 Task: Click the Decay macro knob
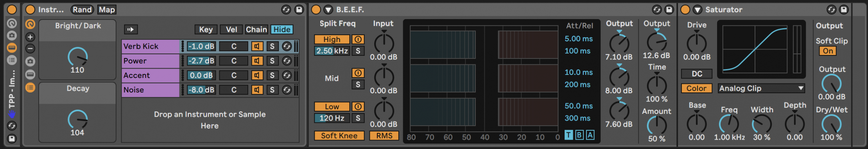77,120
